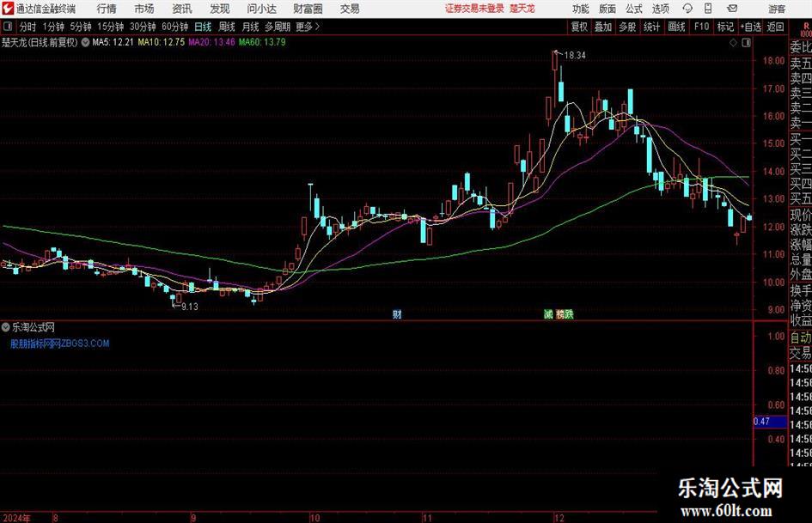Click the 返回 back button
The image size is (812, 523).
point(776,27)
